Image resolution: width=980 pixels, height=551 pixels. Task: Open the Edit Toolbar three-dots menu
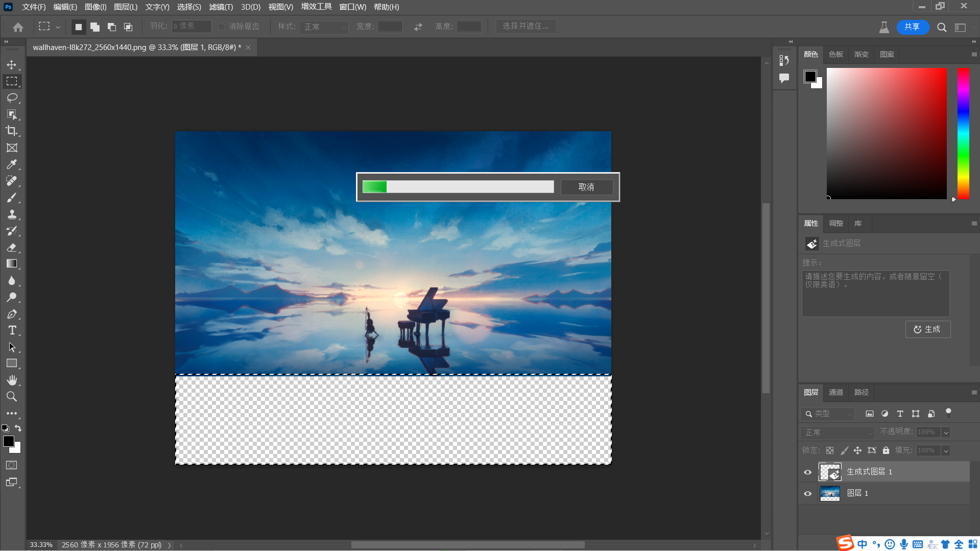(x=12, y=413)
